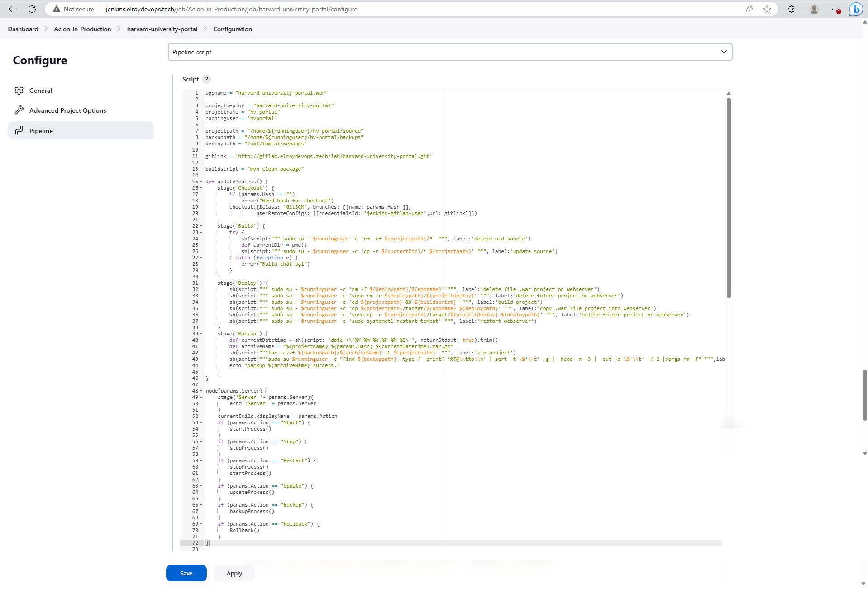Viewport: 868px width, 594px height.
Task: Click the General gear icon in the sidebar
Action: pos(19,90)
